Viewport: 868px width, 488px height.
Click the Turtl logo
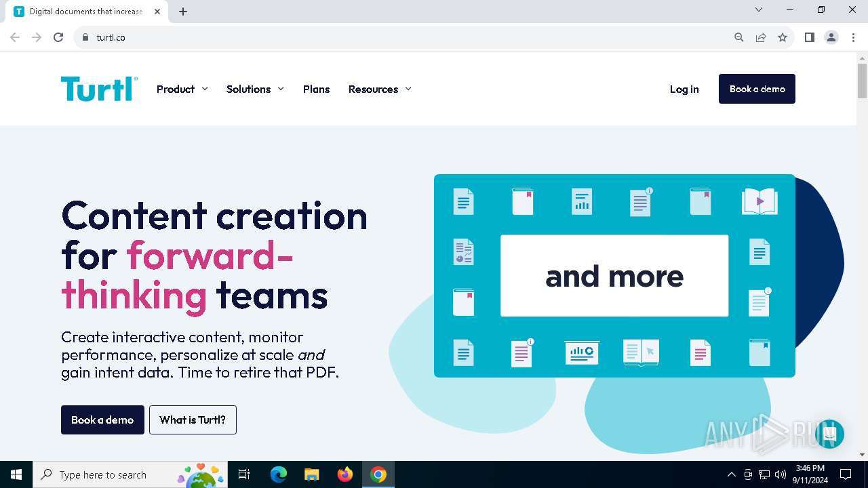tap(99, 89)
